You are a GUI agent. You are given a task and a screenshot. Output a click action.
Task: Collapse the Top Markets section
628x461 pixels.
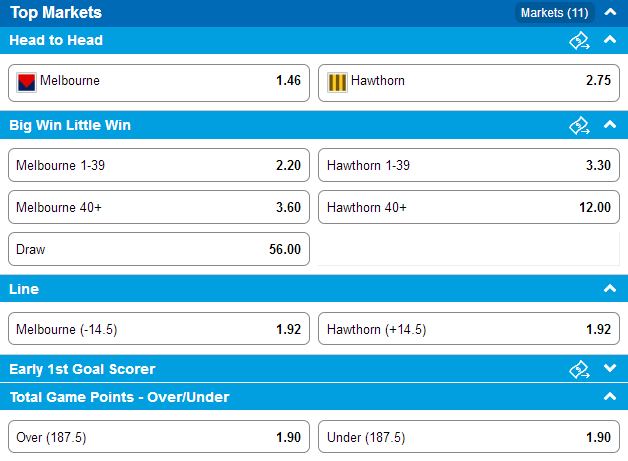(610, 12)
